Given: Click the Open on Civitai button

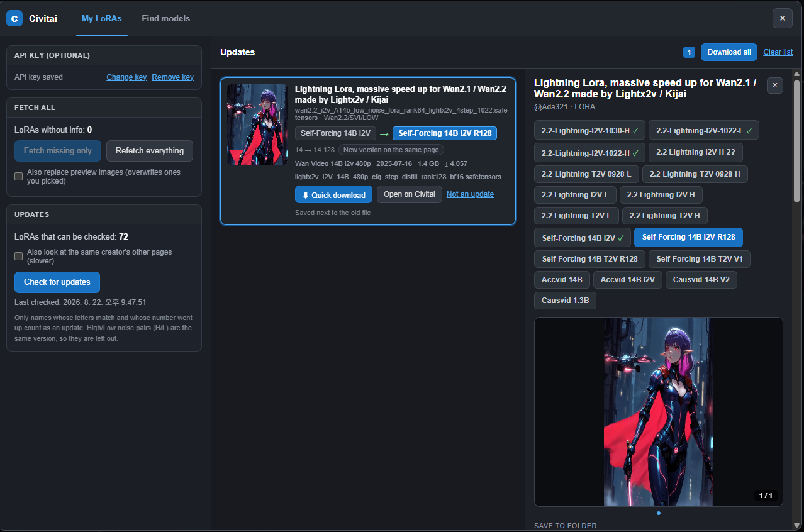Looking at the screenshot, I should 410,194.
